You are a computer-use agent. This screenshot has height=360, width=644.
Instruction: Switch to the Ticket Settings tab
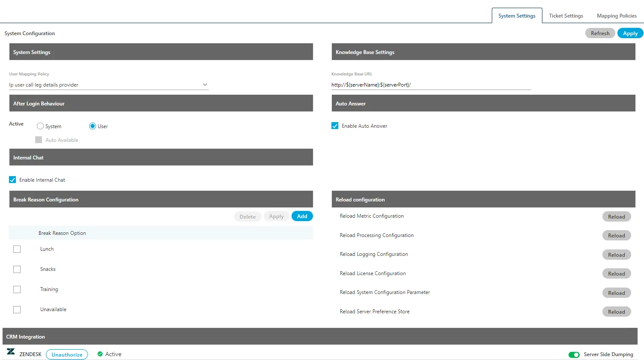(x=566, y=16)
